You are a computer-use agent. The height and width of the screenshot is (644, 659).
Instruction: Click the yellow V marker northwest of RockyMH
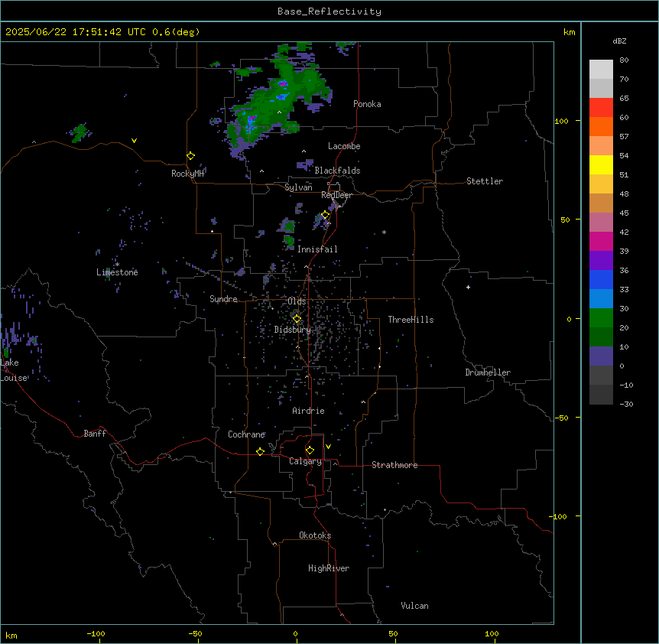134,141
